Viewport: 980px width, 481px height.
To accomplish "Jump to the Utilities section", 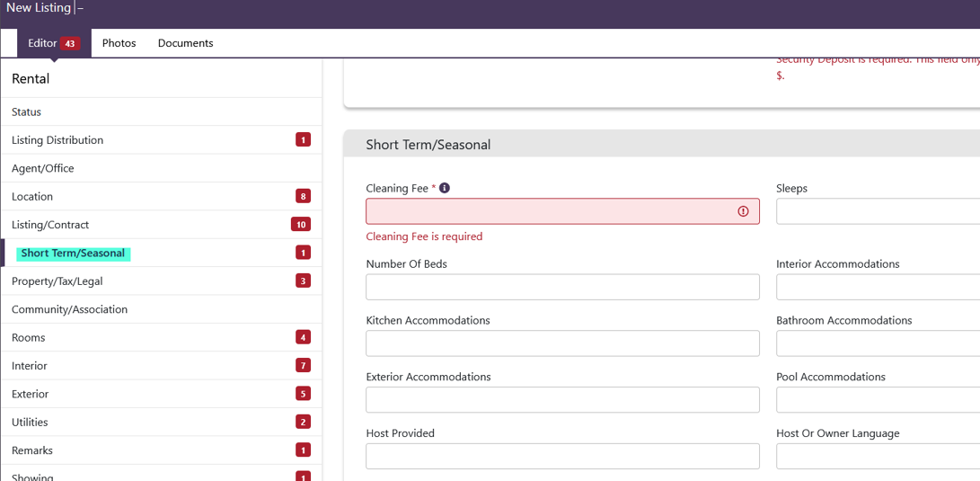I will tap(30, 423).
